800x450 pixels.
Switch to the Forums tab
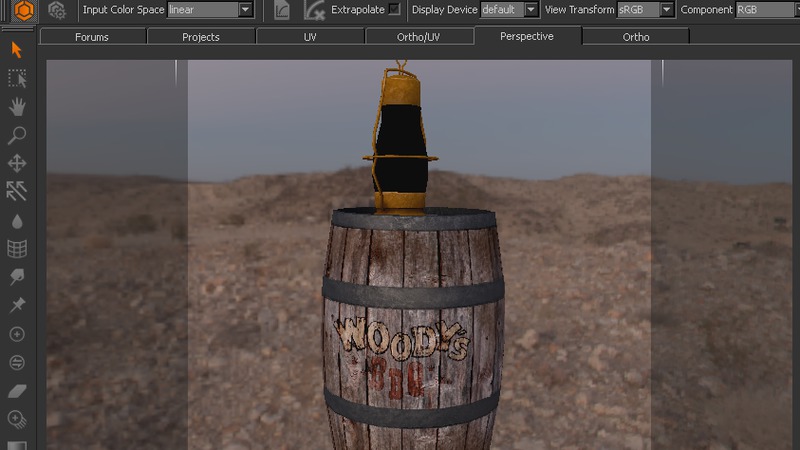click(92, 37)
